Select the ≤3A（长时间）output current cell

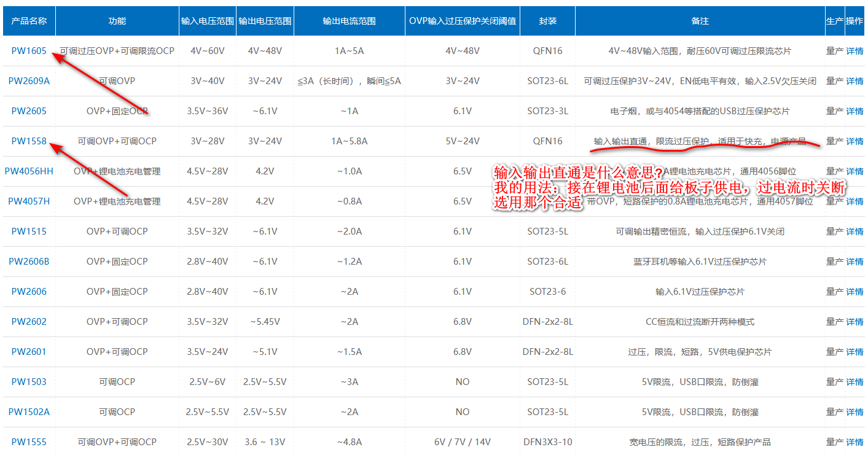click(349, 81)
